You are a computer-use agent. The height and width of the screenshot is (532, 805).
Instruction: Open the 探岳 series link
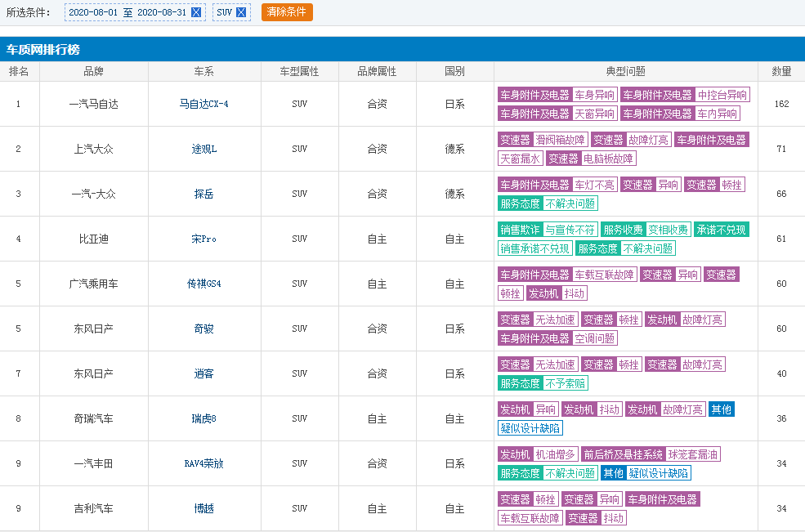point(203,194)
